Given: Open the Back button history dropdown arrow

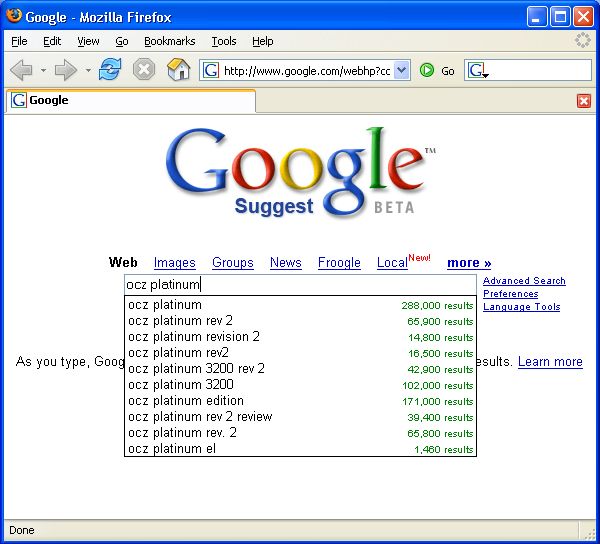Looking at the screenshot, I should (43, 70).
